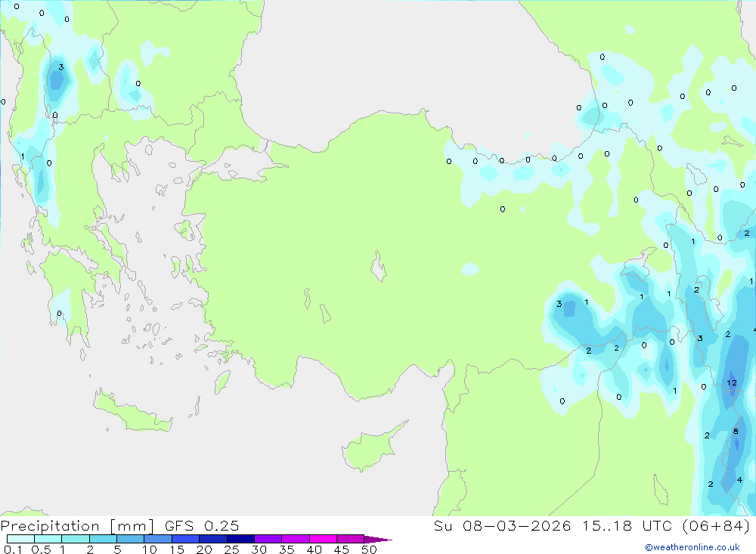Pick the 30–35 mm purple legend swatch
The image size is (756, 554).
[x=268, y=539]
